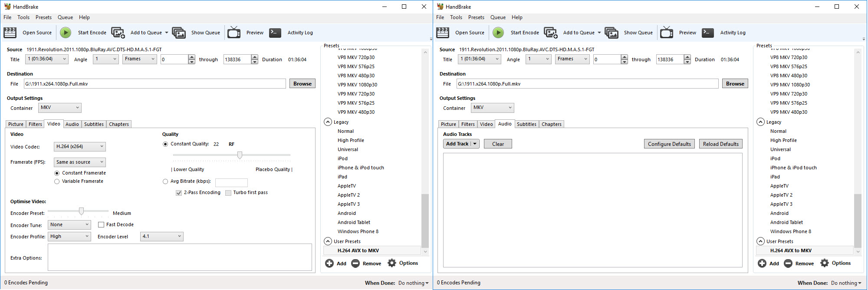
Task: Select Avg Bitrate (kbps) radio button
Action: point(165,181)
